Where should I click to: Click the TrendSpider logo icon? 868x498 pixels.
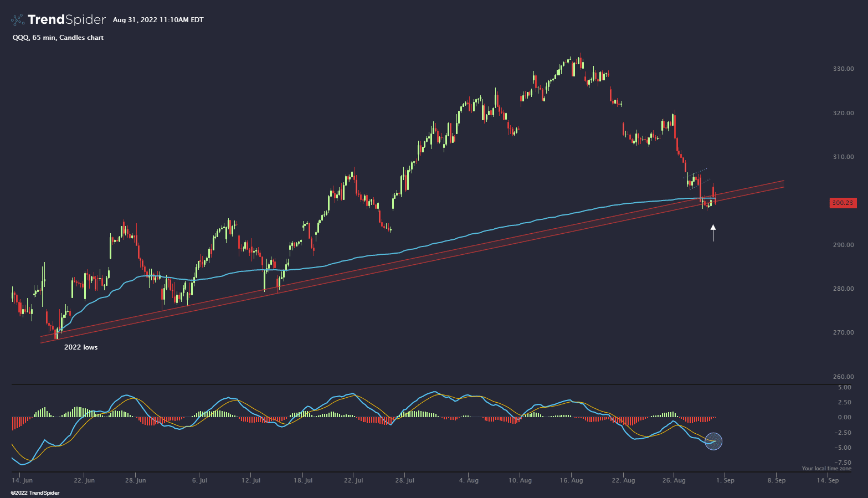point(17,19)
